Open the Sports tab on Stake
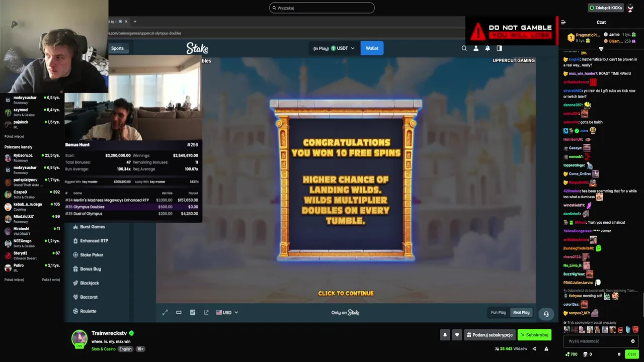The image size is (644, 362). pos(117,48)
